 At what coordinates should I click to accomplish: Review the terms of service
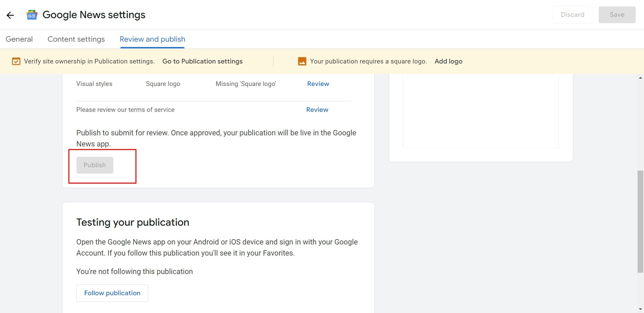point(317,110)
